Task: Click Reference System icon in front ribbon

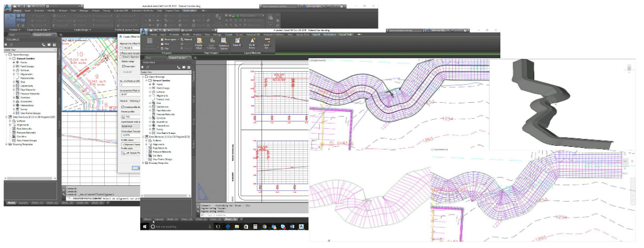Action: tap(224, 43)
